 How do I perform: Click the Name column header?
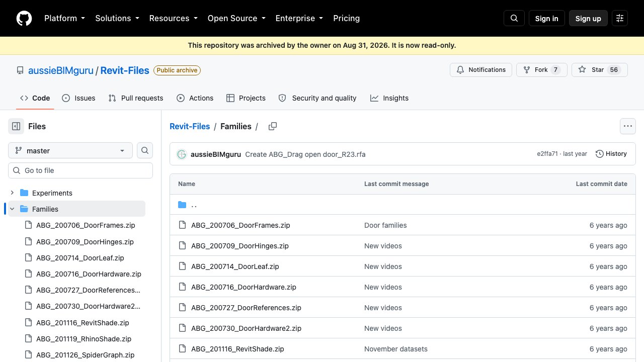(x=187, y=184)
